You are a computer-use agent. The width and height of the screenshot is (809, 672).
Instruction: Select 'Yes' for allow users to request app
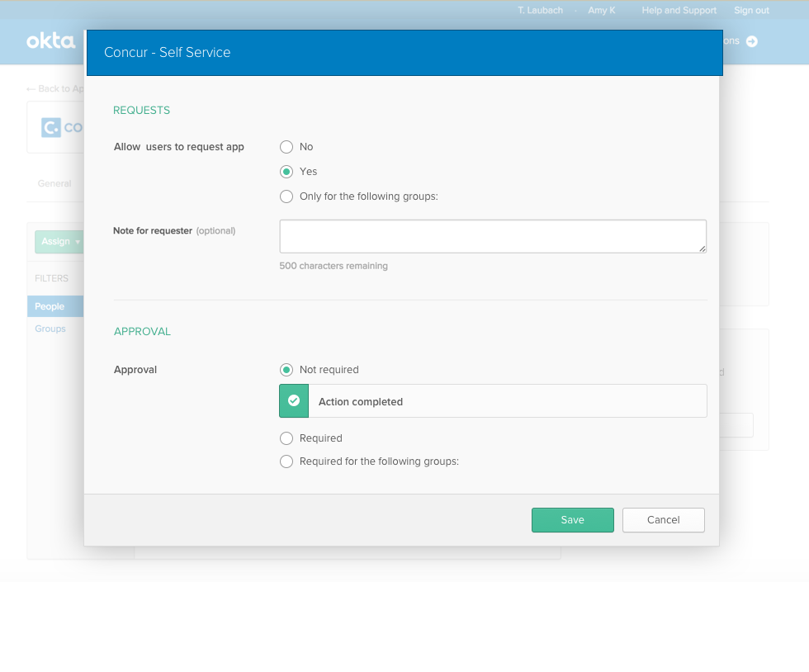tap(286, 172)
